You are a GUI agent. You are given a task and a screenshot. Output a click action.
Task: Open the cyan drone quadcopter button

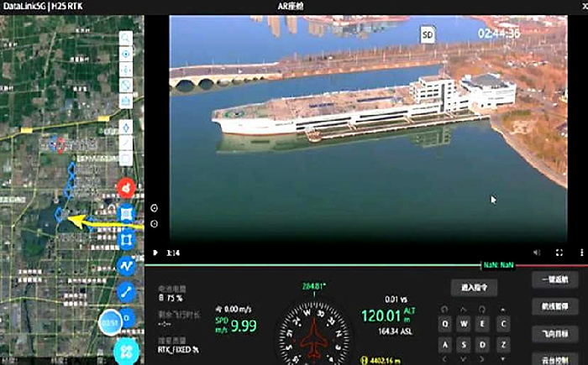pyautogui.click(x=126, y=352)
